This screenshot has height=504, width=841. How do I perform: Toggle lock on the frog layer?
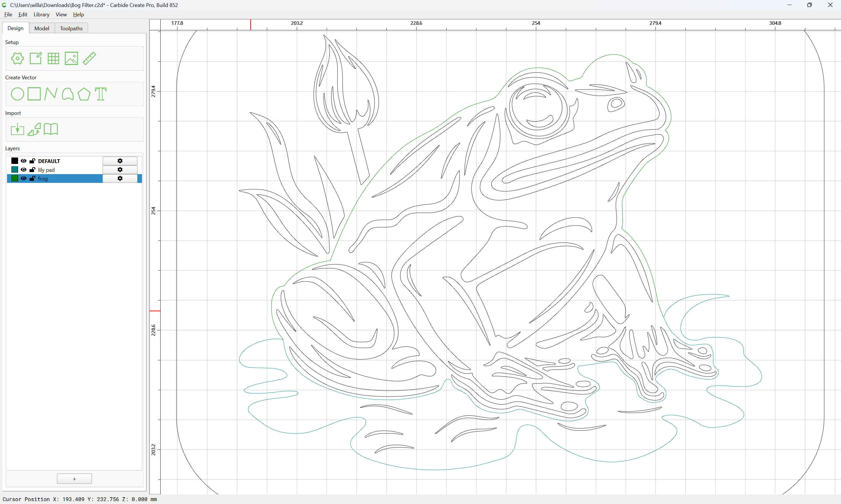click(32, 178)
